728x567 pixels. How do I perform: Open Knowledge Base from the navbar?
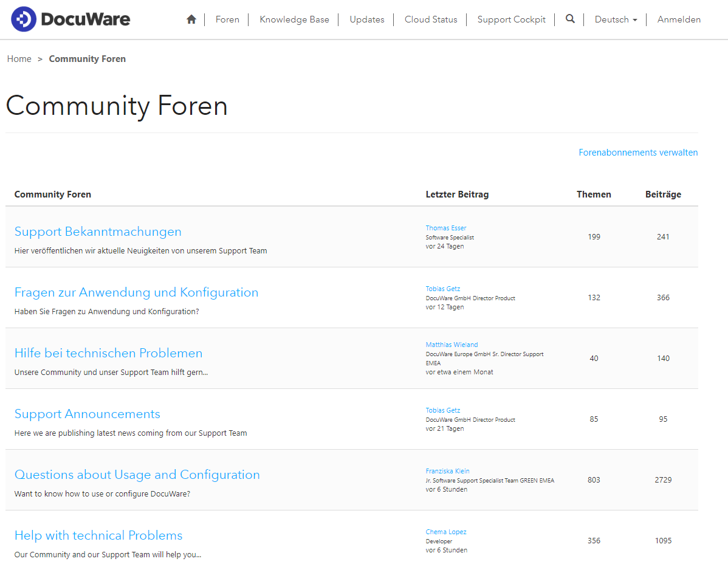[x=294, y=19]
